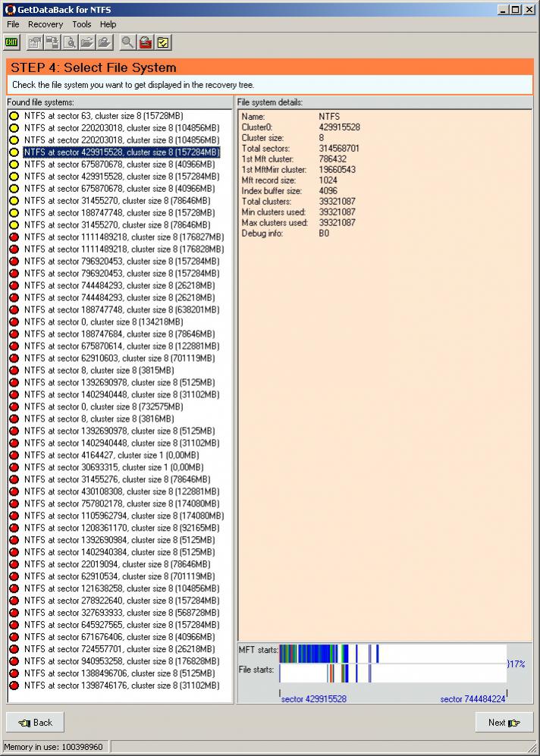Click red circle of sector 1398746176 row
Image resolution: width=540 pixels, height=756 pixels.
pyautogui.click(x=14, y=685)
